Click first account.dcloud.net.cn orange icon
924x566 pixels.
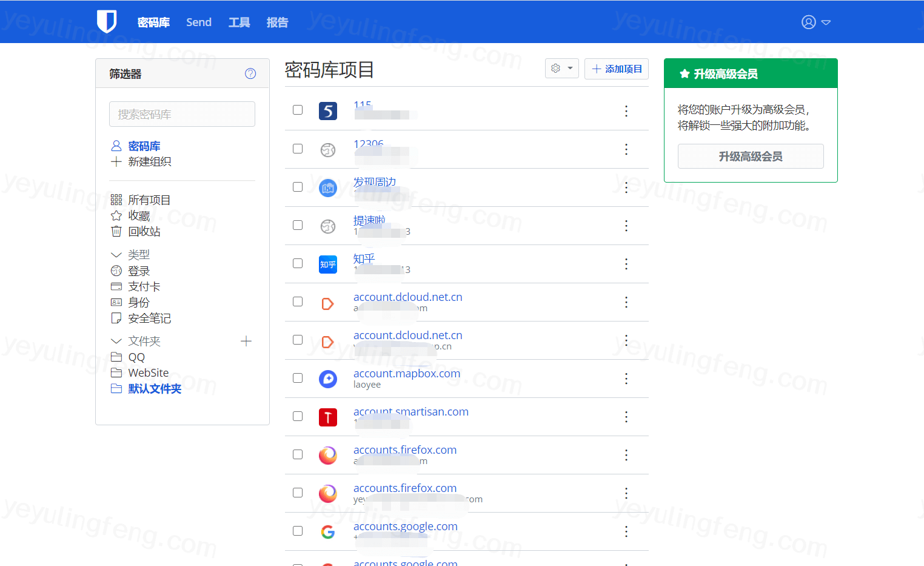(328, 304)
